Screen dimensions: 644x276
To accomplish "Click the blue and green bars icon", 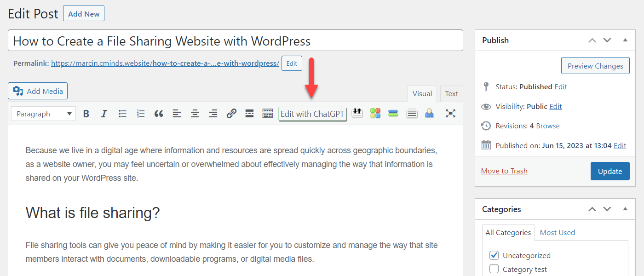I will (x=393, y=113).
